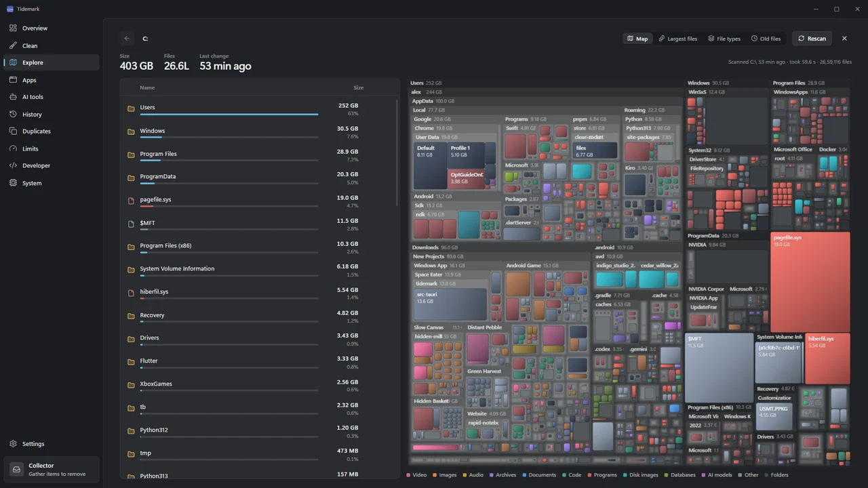Open History clock icon
Image resolution: width=868 pixels, height=488 pixels.
click(14, 114)
